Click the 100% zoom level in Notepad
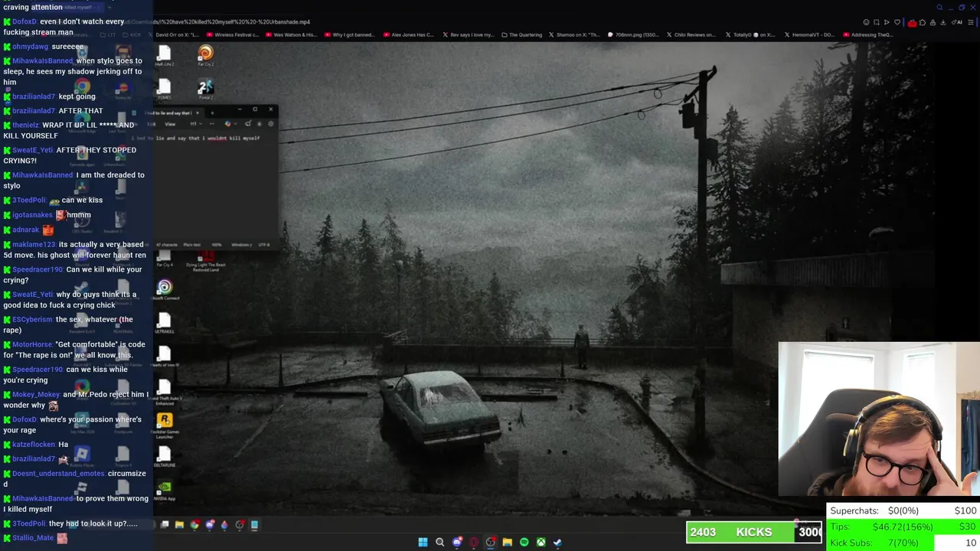This screenshot has height=551, width=980. 217,245
